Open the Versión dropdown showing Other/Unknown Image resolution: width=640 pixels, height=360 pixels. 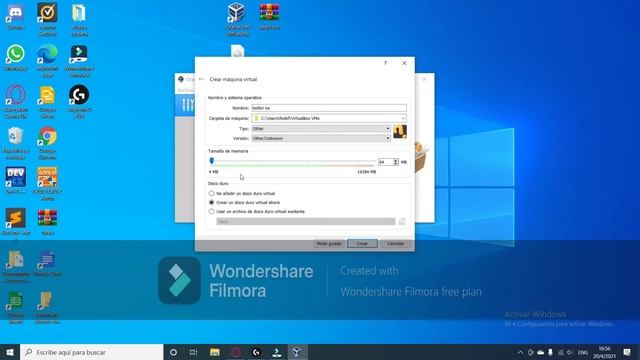click(x=321, y=138)
